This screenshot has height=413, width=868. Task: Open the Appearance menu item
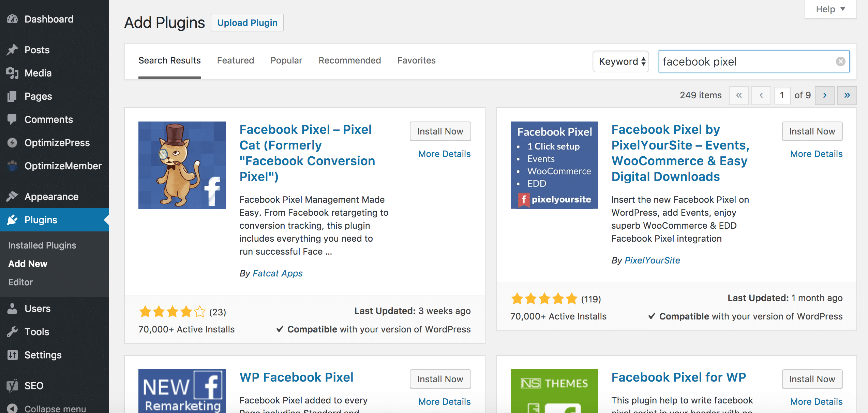(55, 197)
